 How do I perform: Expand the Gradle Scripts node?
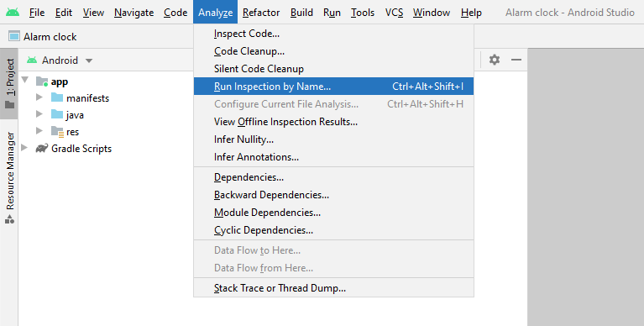click(24, 148)
